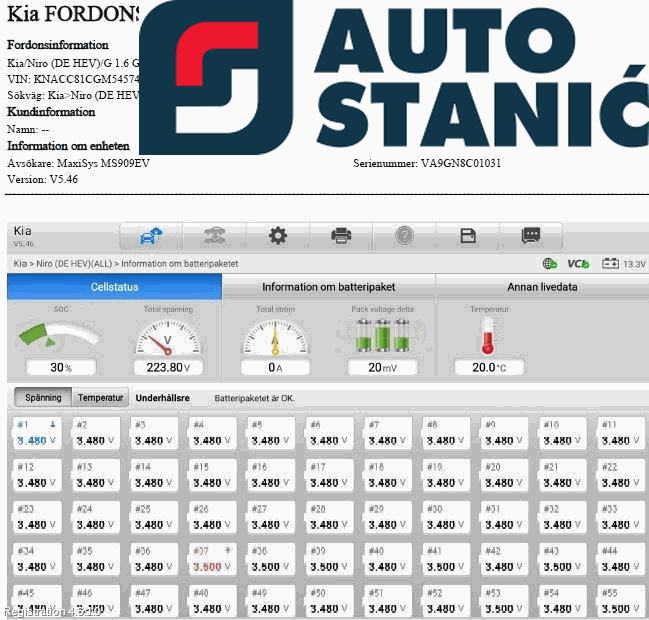This screenshot has height=620, width=649.
Task: Select cell #43 voltage card
Action: [x=563, y=559]
